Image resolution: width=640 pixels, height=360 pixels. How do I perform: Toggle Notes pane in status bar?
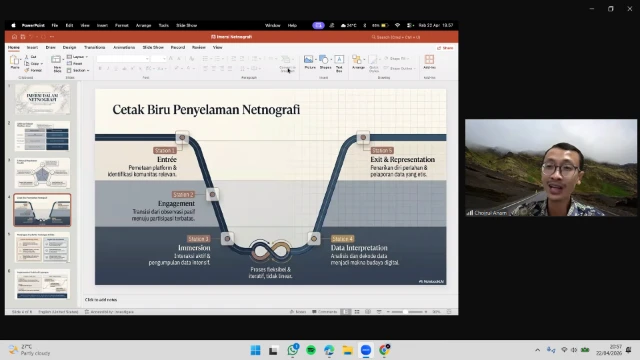[298, 312]
